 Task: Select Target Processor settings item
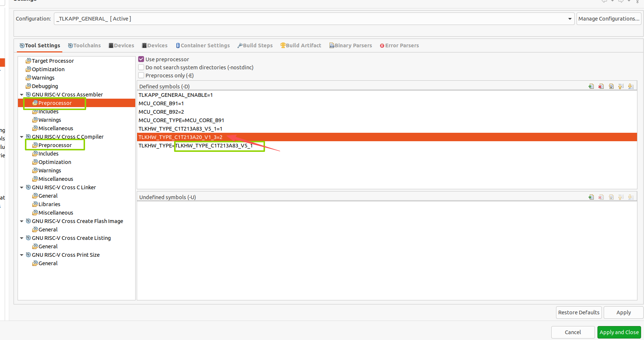[x=53, y=61]
